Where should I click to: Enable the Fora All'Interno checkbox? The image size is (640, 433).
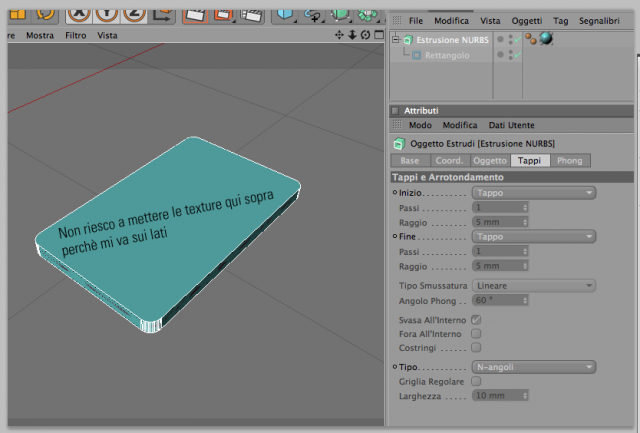pyautogui.click(x=476, y=334)
